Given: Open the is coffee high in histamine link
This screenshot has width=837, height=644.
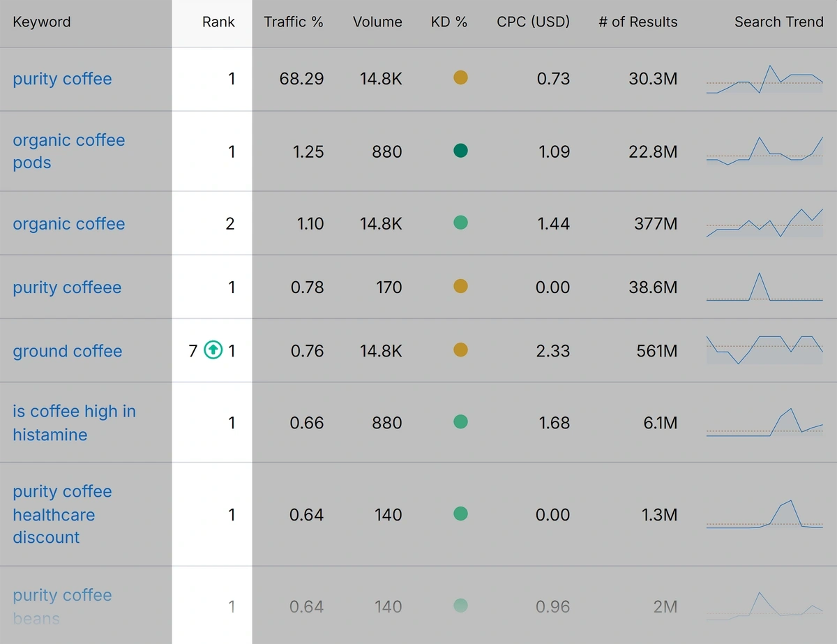Looking at the screenshot, I should tap(74, 423).
